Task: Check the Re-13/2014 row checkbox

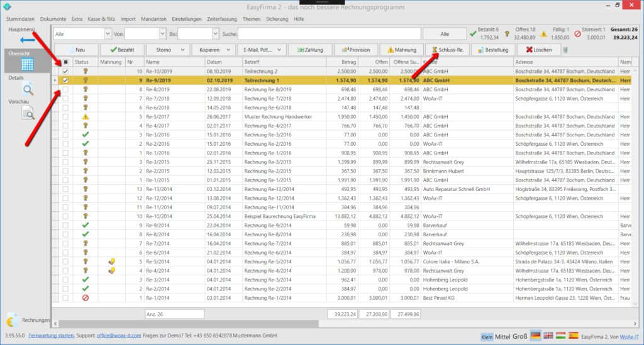Action: [65, 189]
